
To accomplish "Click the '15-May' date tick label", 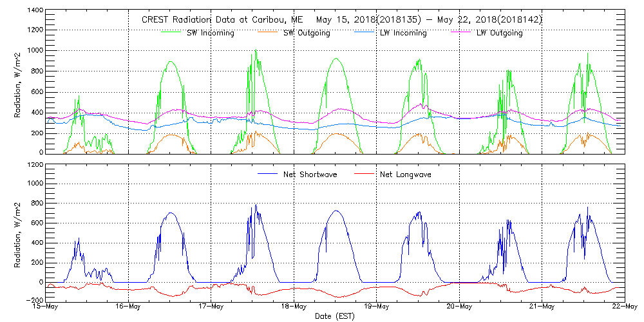I will pyautogui.click(x=46, y=307).
